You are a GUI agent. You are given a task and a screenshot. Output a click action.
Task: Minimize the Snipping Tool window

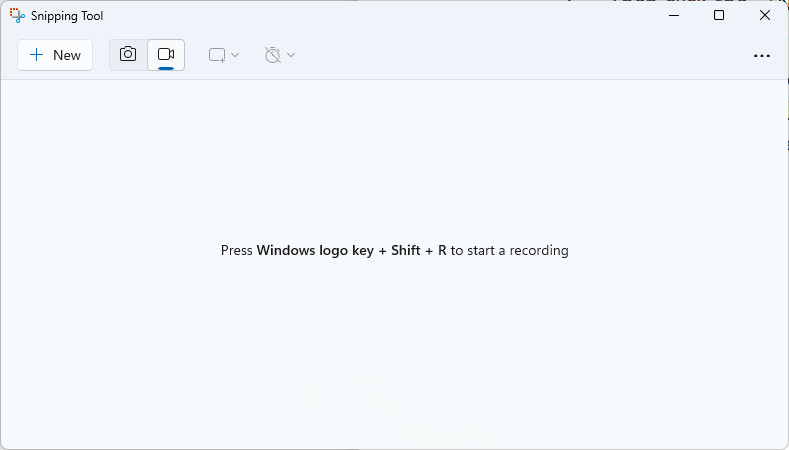pos(674,15)
